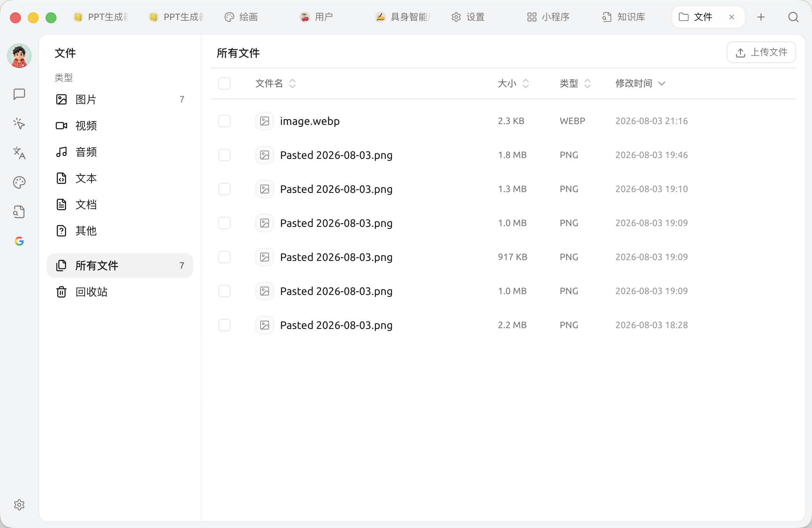Tick the select-all checkbox in header
The width and height of the screenshot is (812, 528).
224,83
